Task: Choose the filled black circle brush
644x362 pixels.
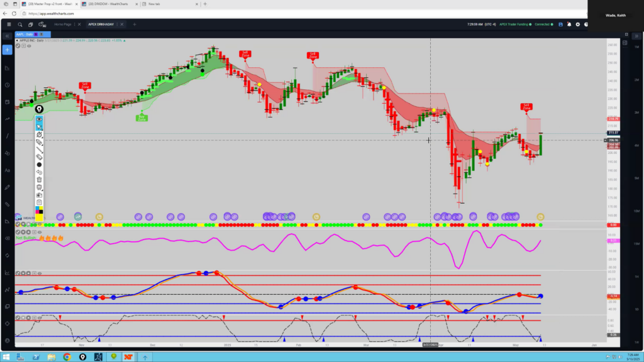Action: (x=39, y=165)
